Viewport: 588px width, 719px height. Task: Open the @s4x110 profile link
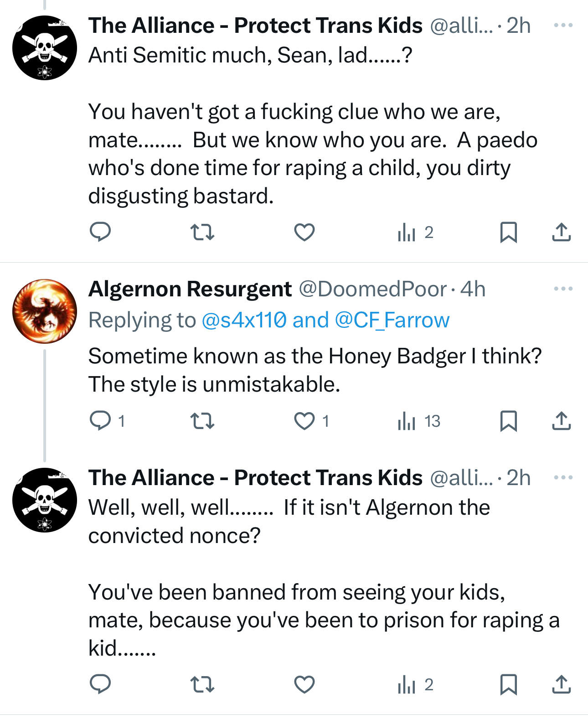pos(244,320)
